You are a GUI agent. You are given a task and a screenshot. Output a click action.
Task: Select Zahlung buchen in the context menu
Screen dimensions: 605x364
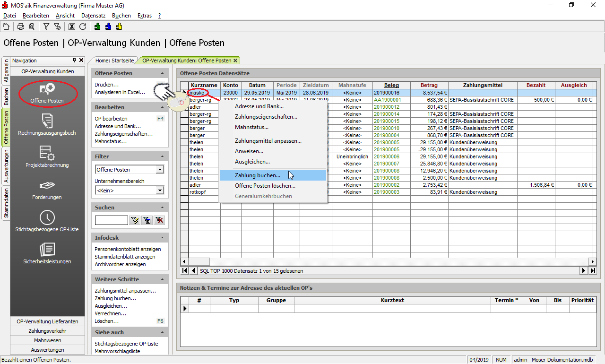click(x=258, y=175)
